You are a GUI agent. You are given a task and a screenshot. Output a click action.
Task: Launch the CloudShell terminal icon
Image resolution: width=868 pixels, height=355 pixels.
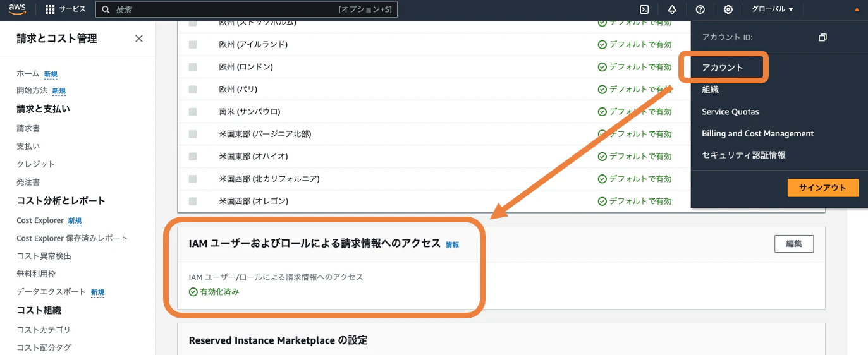pyautogui.click(x=644, y=9)
